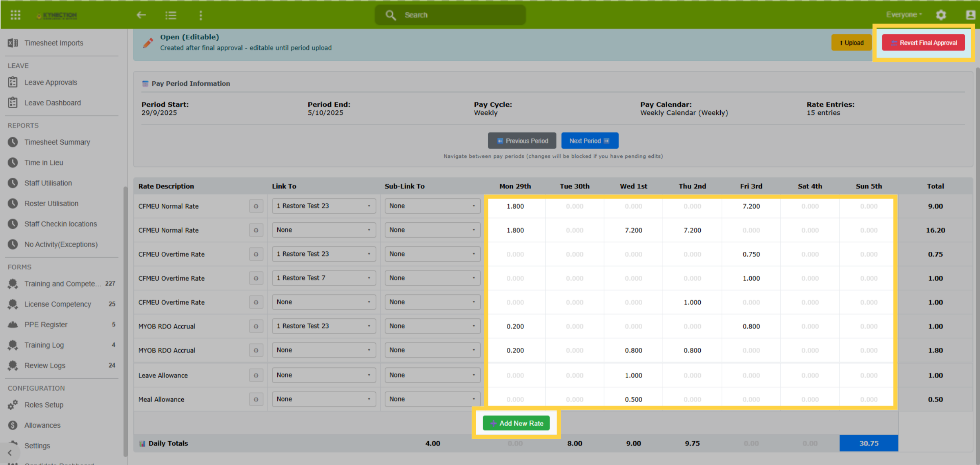The width and height of the screenshot is (980, 465).
Task: Click the Training and Competency badge icon
Action: point(13,284)
